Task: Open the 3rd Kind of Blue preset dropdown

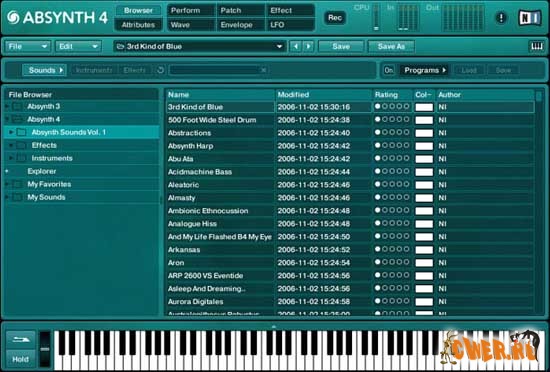Action: (x=199, y=46)
